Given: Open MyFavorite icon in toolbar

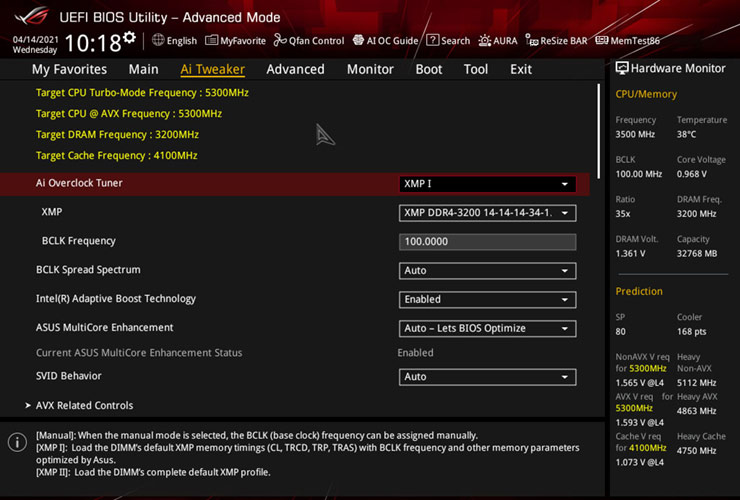Looking at the screenshot, I should pyautogui.click(x=211, y=41).
